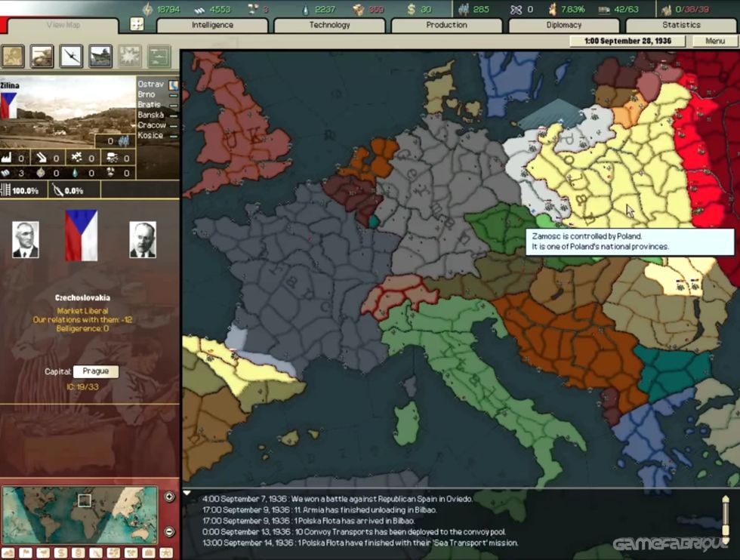Click the Ostrav weather icon in the list
The height and width of the screenshot is (560, 740).
(x=174, y=85)
